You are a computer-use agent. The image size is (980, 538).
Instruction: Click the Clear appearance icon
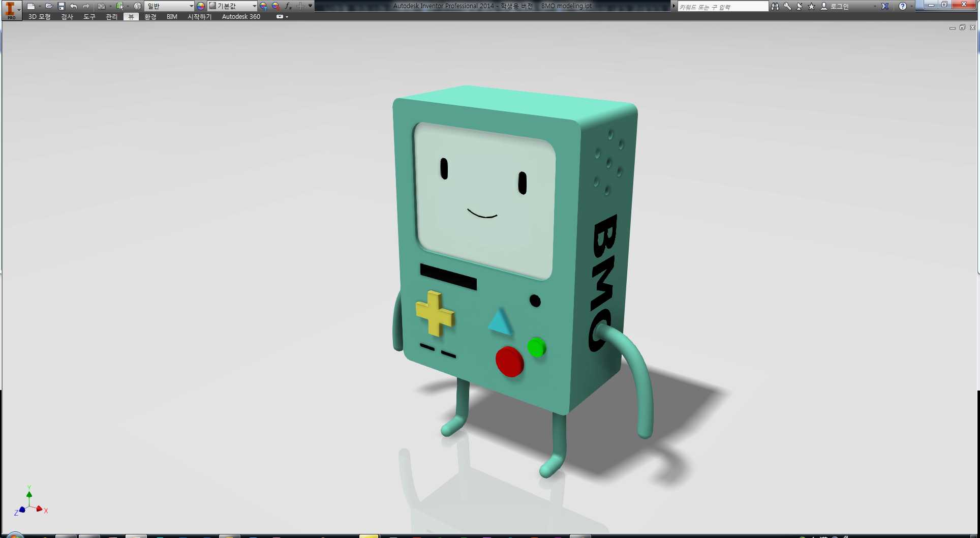[275, 6]
